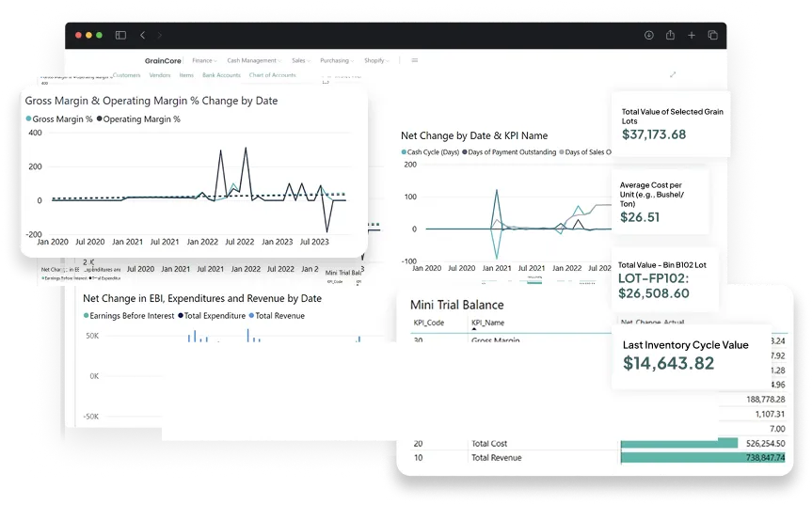Go back using the browser back arrow
812x505 pixels.
[x=143, y=35]
